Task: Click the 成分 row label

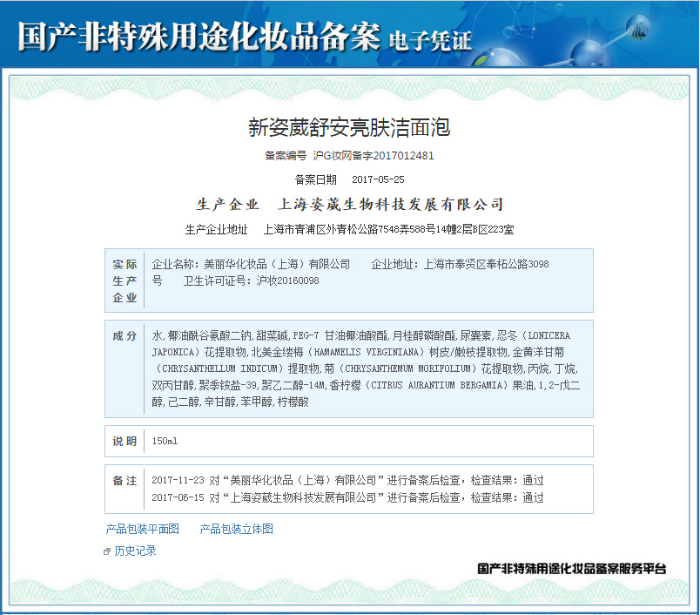Action: pyautogui.click(x=125, y=335)
